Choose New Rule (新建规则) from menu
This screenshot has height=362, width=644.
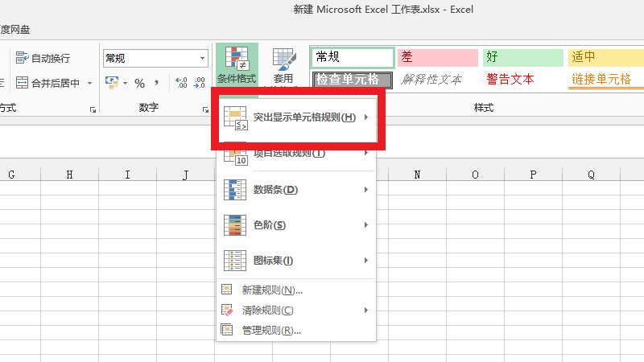point(272,290)
